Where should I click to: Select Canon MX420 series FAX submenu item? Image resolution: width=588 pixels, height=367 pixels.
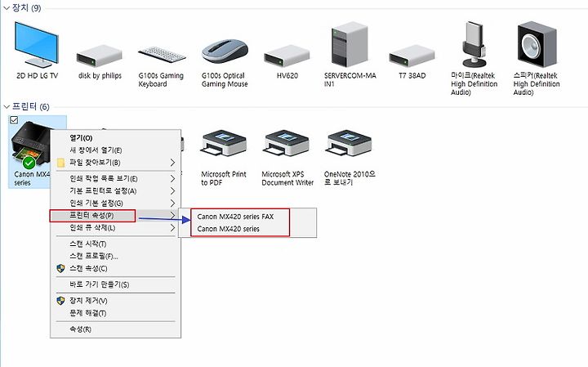tap(247, 217)
